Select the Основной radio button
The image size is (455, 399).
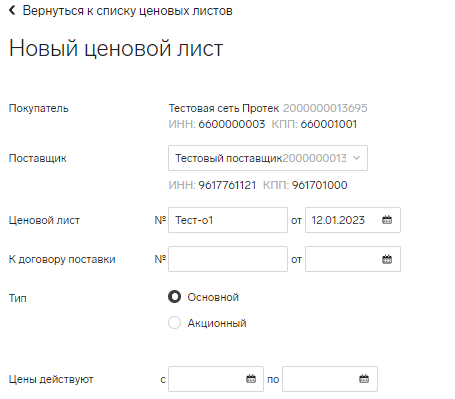(174, 297)
